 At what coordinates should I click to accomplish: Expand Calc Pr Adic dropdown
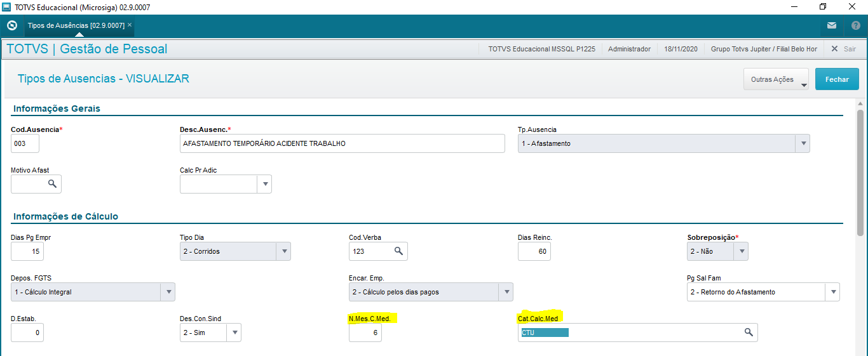[x=264, y=184]
